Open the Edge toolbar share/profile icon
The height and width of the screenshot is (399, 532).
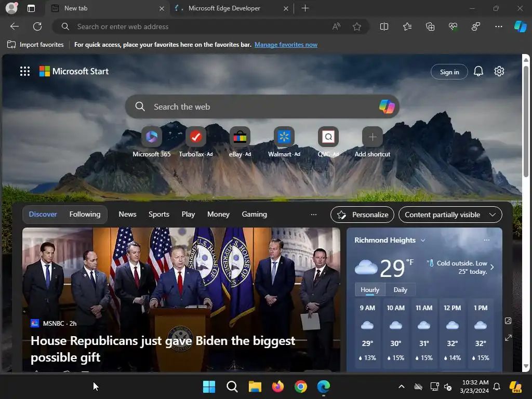click(x=476, y=26)
